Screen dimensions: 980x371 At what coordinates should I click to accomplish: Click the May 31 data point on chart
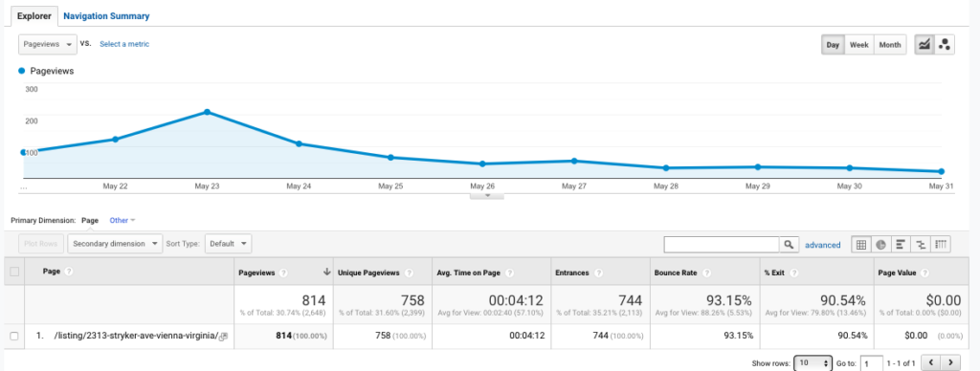942,171
